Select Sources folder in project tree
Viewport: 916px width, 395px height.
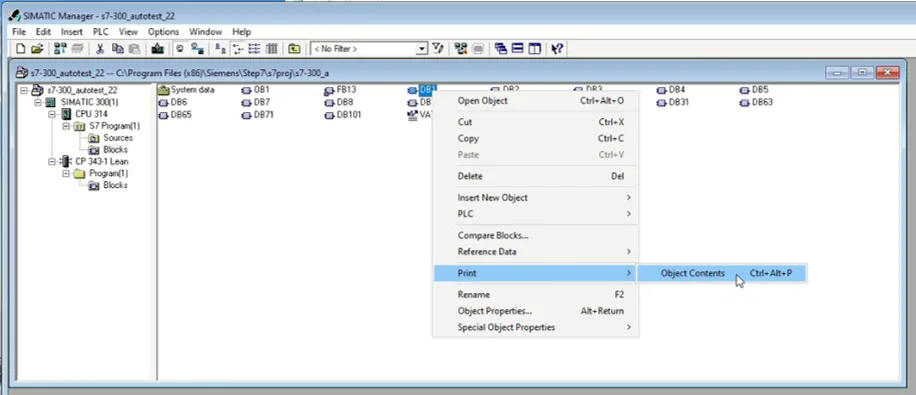coord(111,138)
